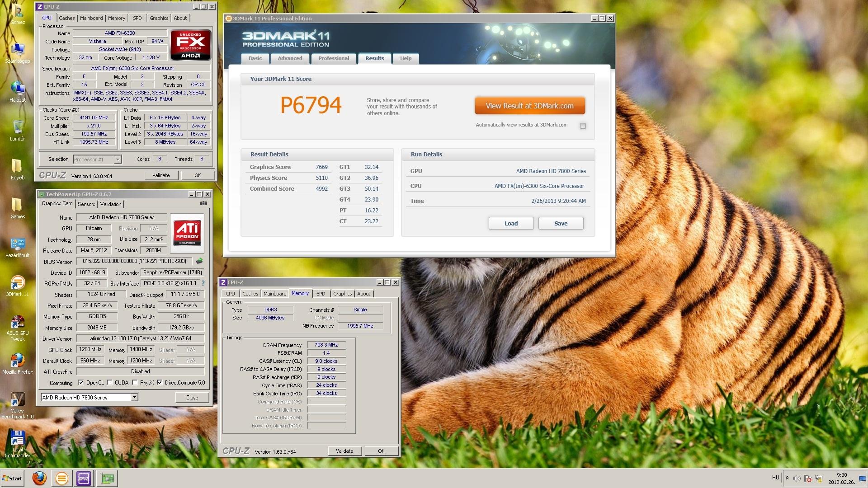This screenshot has height=488, width=868.
Task: Click the DRAM Frequency value 798.3 MHz
Action: [326, 345]
